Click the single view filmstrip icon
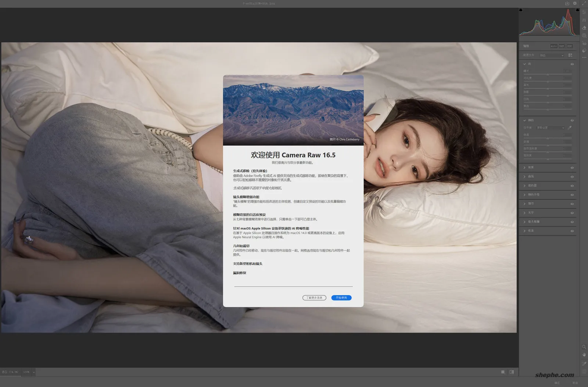The image size is (588, 387). click(503, 372)
